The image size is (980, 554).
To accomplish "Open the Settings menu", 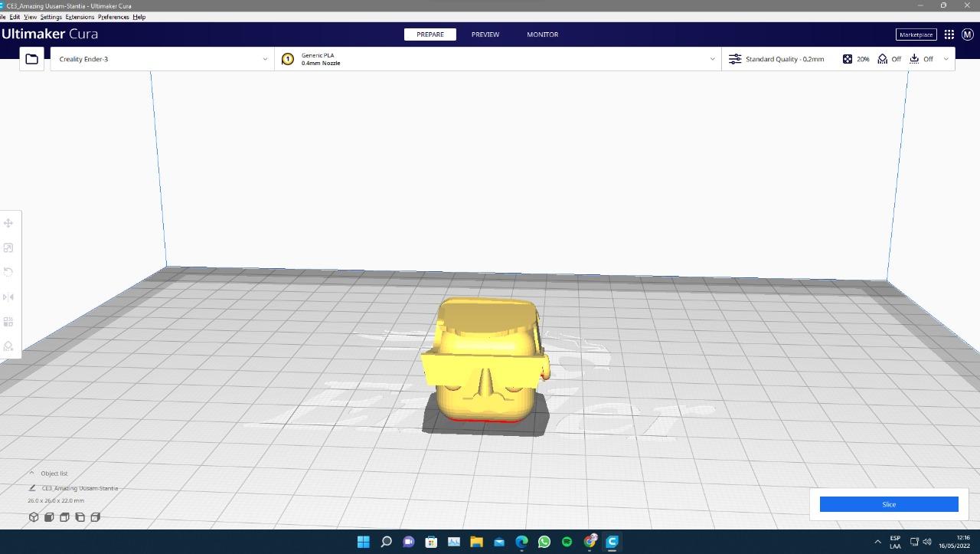I will click(51, 17).
